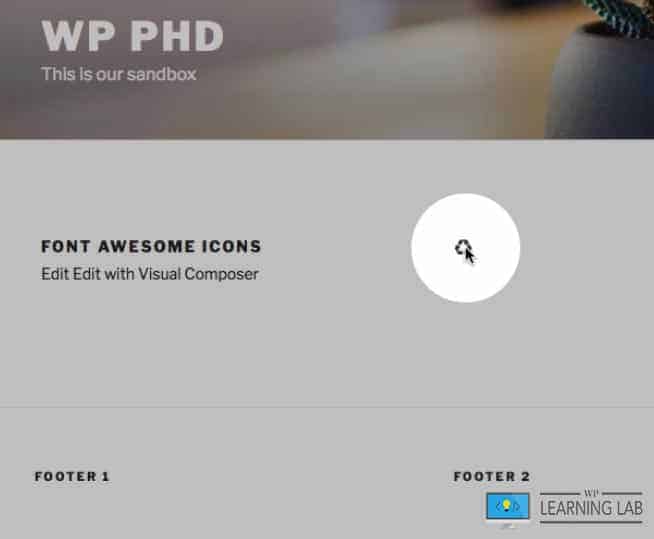The width and height of the screenshot is (654, 539).
Task: Select the Font Awesome Icons page heading
Action: (x=151, y=247)
